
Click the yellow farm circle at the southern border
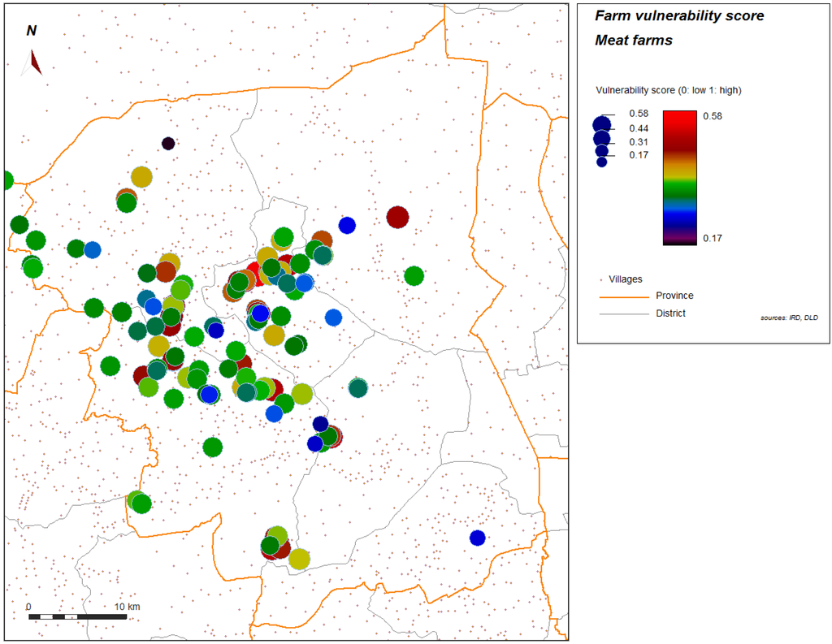point(299,559)
